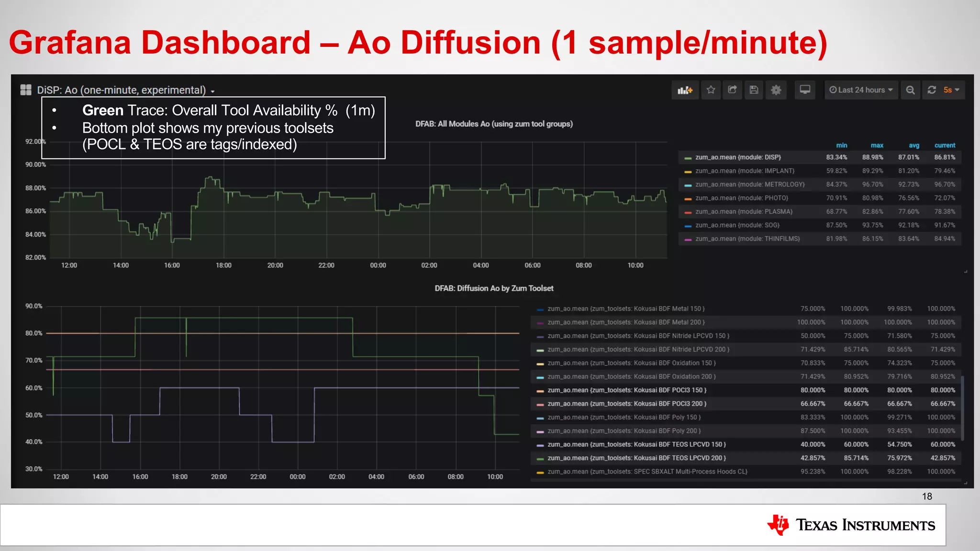Click PHOTO avg value 76.56%
Screen dimensions: 980x551
pos(909,198)
